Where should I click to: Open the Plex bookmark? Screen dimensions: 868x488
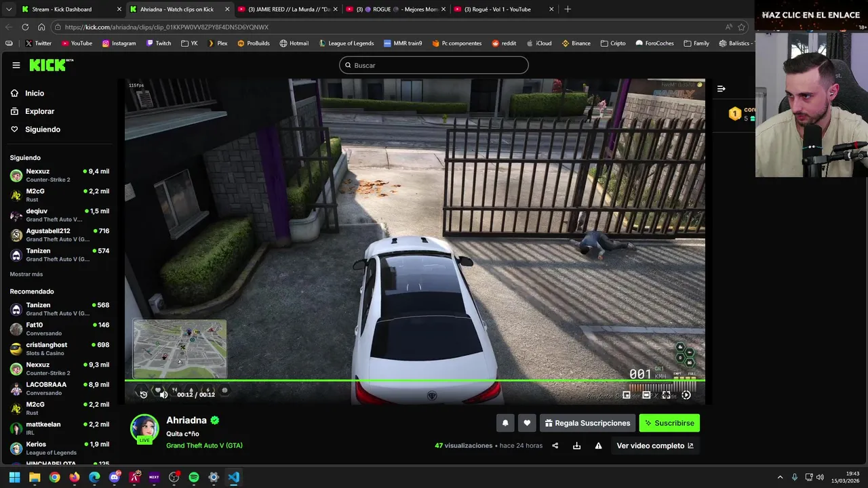(217, 43)
